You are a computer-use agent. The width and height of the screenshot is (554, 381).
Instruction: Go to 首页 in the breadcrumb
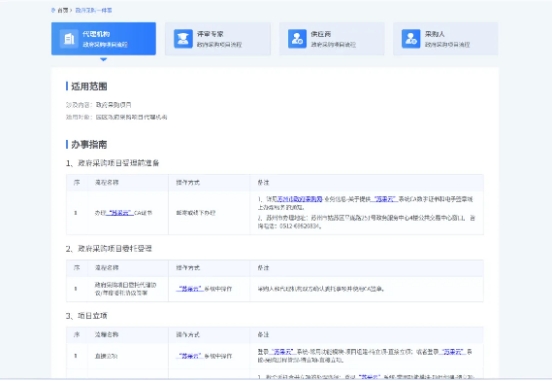tap(63, 10)
